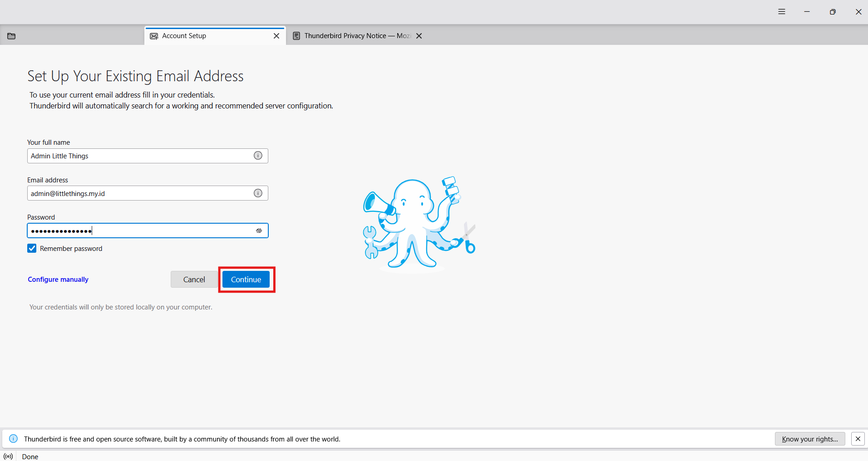This screenshot has height=461, width=868.
Task: Click the 'Set Up Your Existing Email Address' heading
Action: 135,76
